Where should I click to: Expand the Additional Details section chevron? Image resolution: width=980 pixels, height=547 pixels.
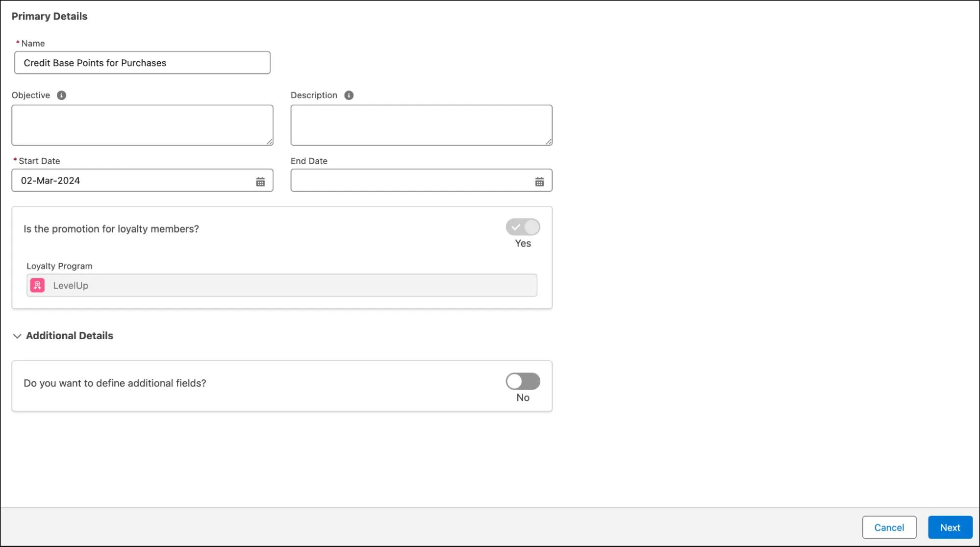coord(17,336)
